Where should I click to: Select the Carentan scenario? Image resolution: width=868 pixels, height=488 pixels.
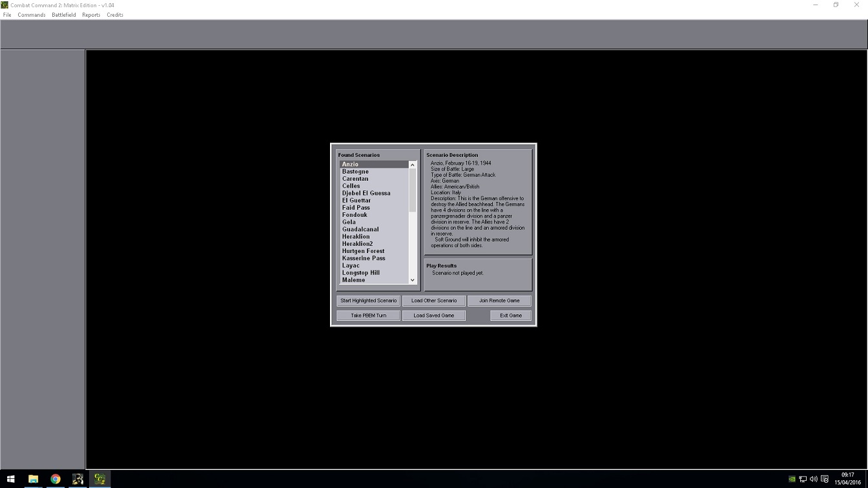click(x=374, y=179)
